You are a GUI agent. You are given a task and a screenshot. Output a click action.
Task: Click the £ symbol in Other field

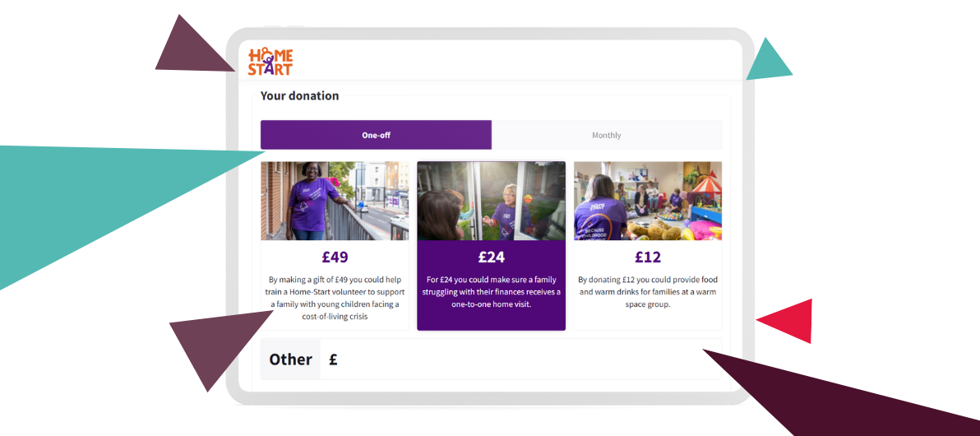[x=333, y=359]
